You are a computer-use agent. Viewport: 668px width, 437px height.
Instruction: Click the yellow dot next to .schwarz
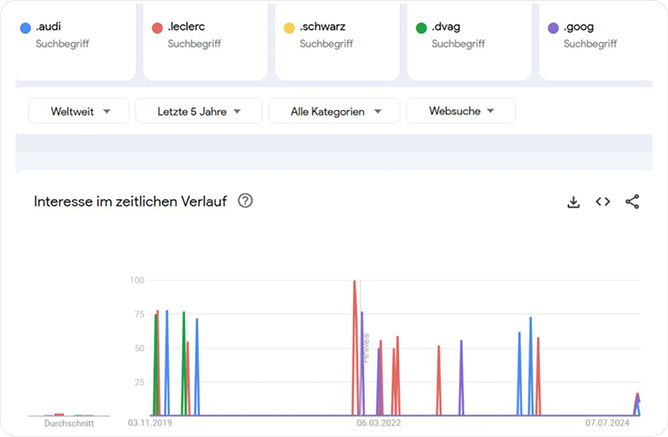[x=289, y=28]
